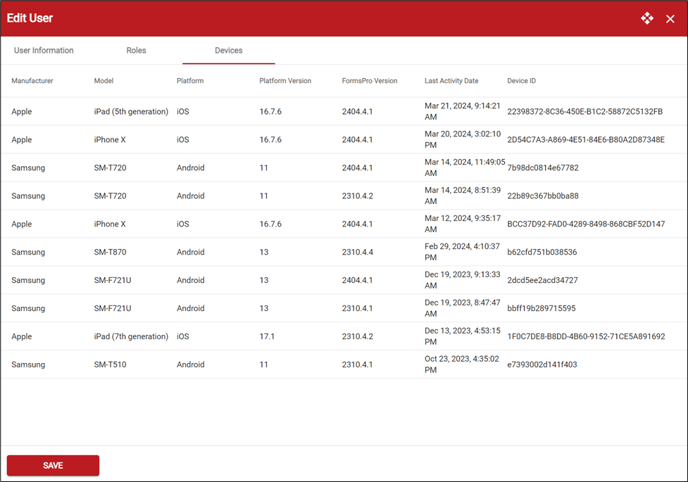This screenshot has height=482, width=688.
Task: Click device ID bbff19b289715595
Action: click(541, 308)
